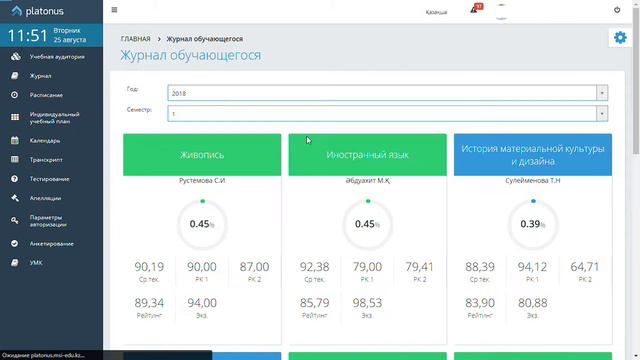This screenshot has height=360, width=640.
Task: Open Индивидуальный учебный план menu
Action: click(x=55, y=118)
